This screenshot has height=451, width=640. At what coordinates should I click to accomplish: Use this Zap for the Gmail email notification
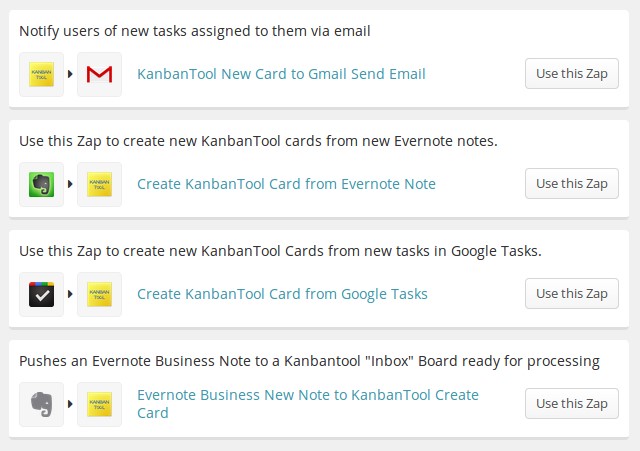click(571, 73)
